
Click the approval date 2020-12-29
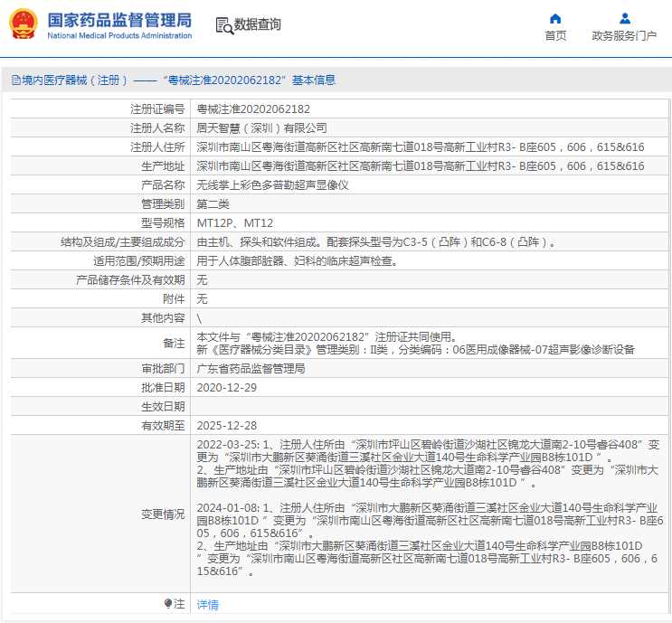[x=227, y=387]
